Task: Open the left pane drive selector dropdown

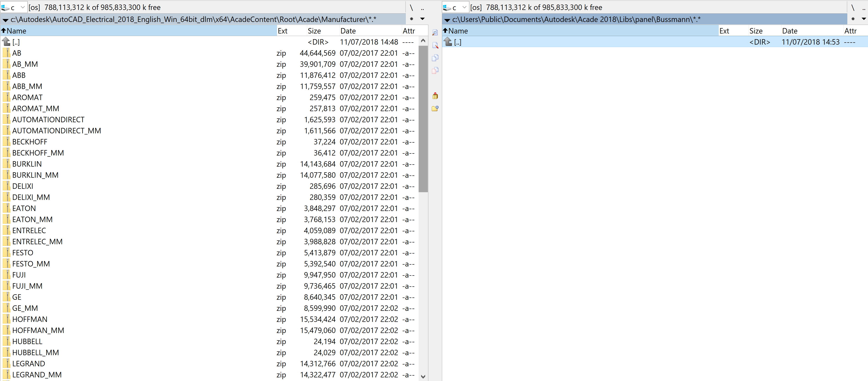Action: click(22, 7)
